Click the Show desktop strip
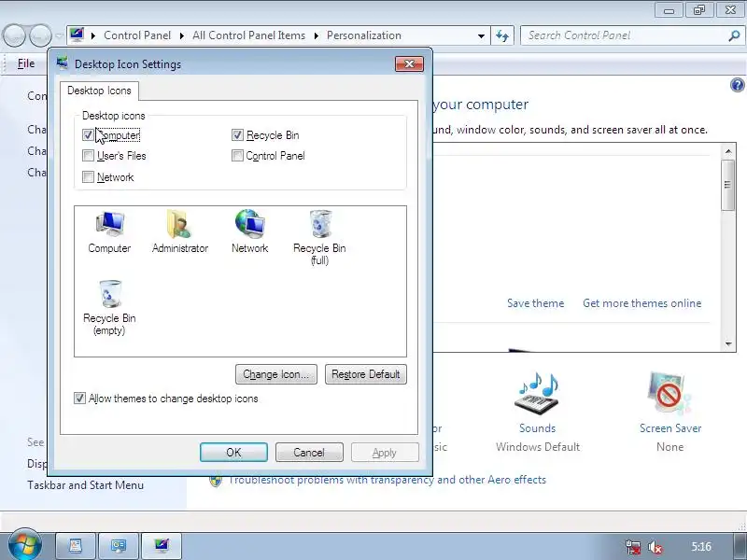 pos(740,546)
